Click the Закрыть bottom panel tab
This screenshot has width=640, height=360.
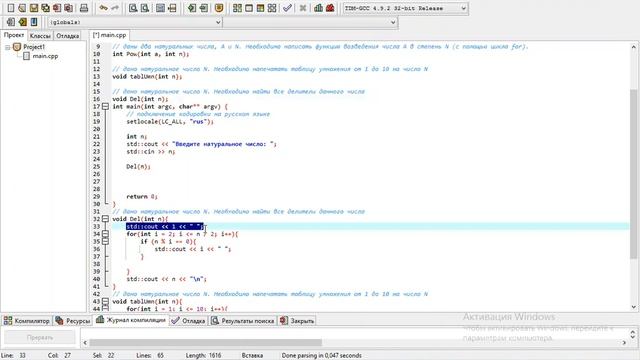(297, 321)
